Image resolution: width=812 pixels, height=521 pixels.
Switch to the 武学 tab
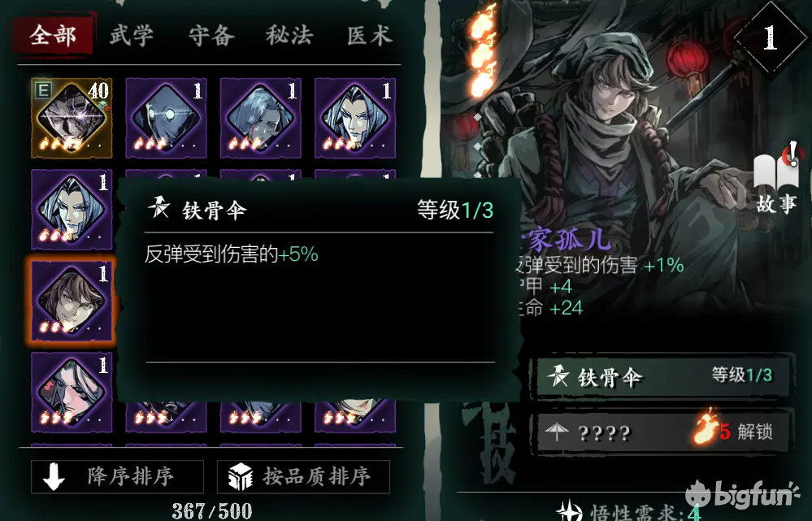pos(132,36)
